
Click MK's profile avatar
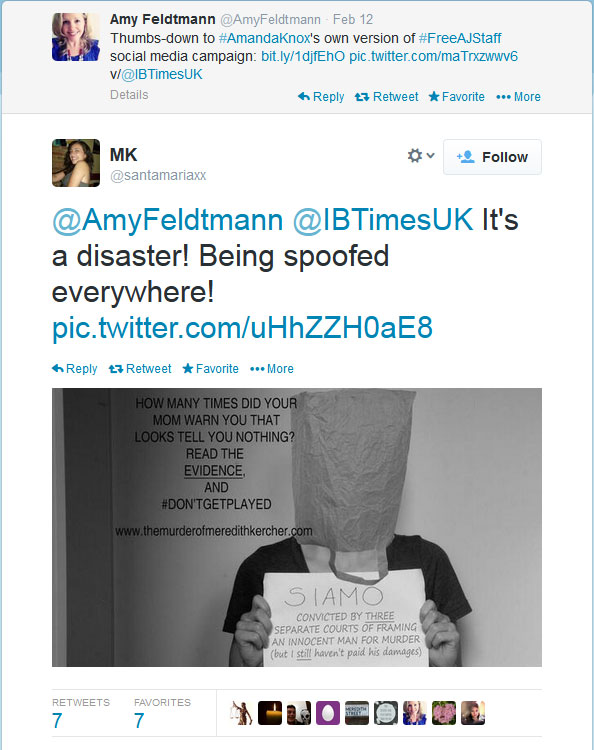76,163
